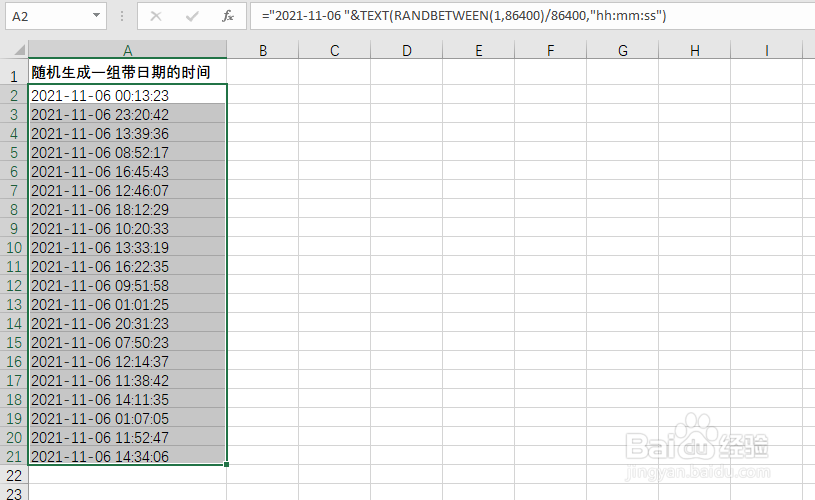Select row 22 header

pos(14,475)
